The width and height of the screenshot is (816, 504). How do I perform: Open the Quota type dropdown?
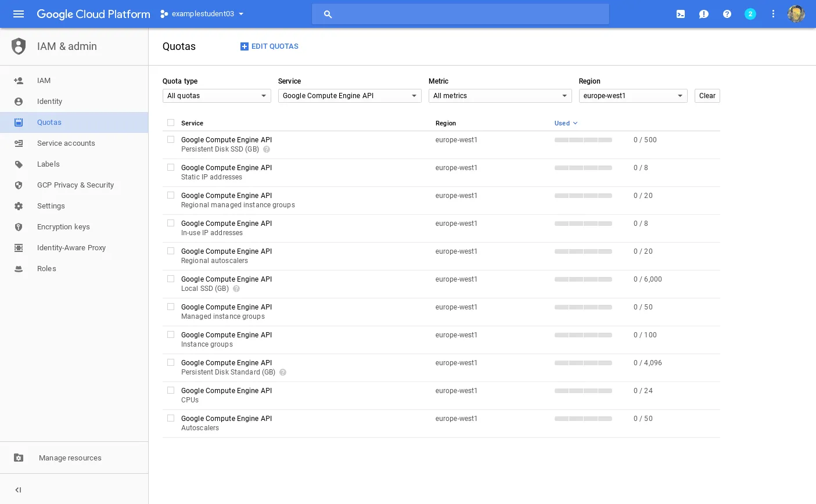[217, 96]
